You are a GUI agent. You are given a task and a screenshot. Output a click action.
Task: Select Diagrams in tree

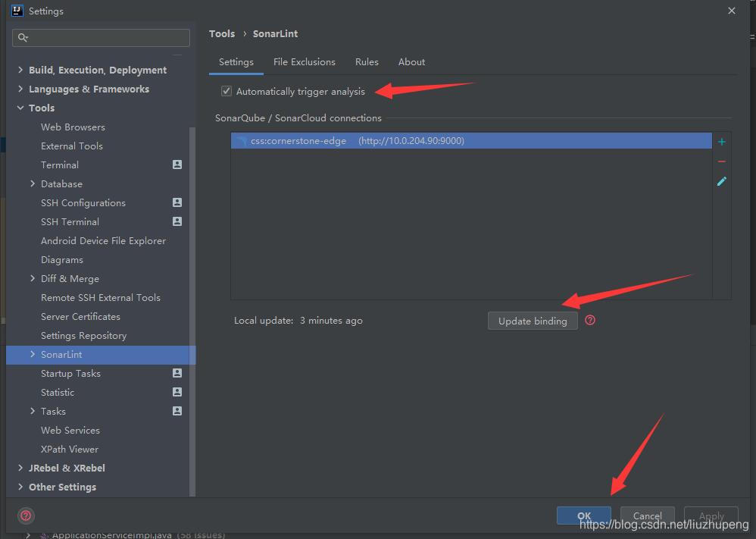[x=61, y=259]
